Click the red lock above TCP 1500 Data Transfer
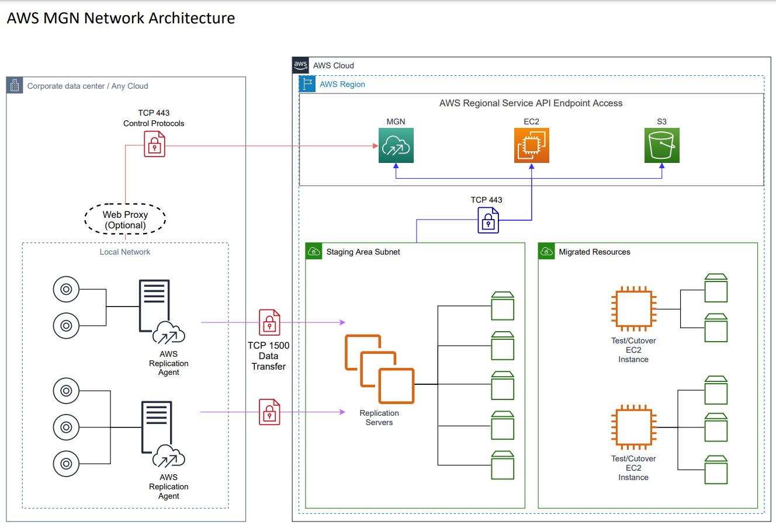776x532 pixels. [x=269, y=322]
